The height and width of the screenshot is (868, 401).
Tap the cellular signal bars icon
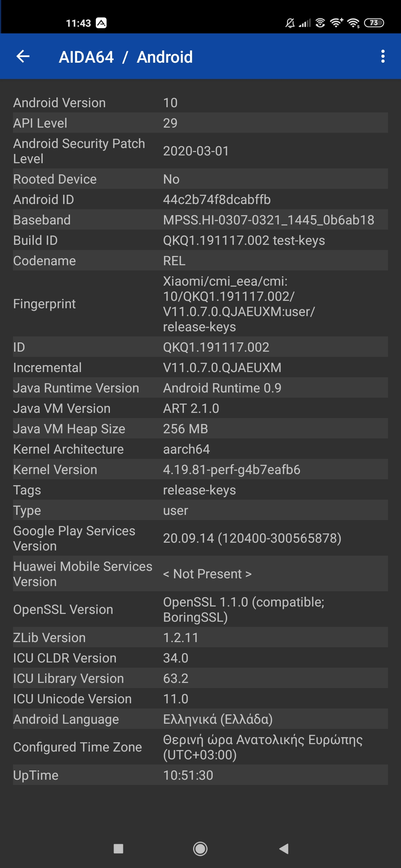(305, 23)
